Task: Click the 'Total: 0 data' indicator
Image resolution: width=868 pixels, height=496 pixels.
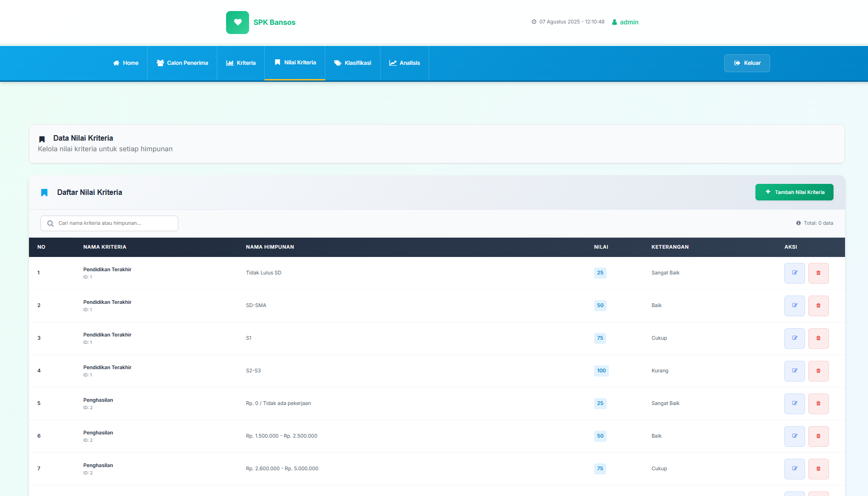Action: (815, 223)
